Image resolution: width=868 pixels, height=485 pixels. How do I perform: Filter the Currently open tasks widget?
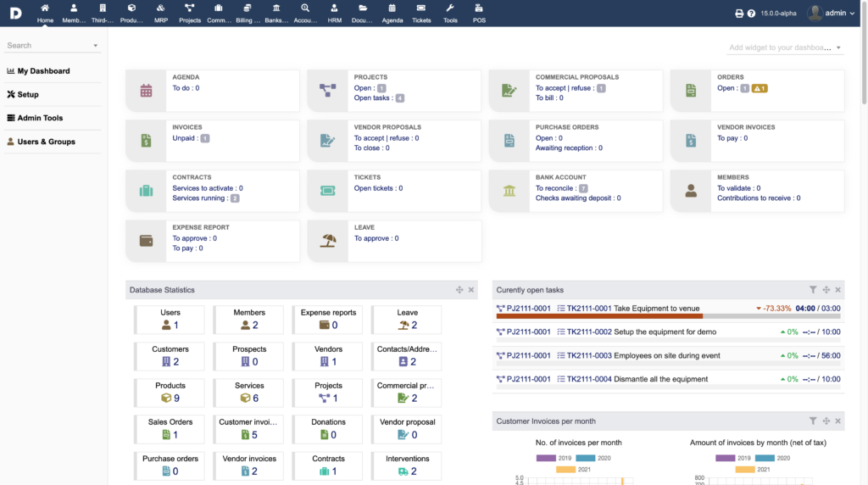[x=813, y=290]
